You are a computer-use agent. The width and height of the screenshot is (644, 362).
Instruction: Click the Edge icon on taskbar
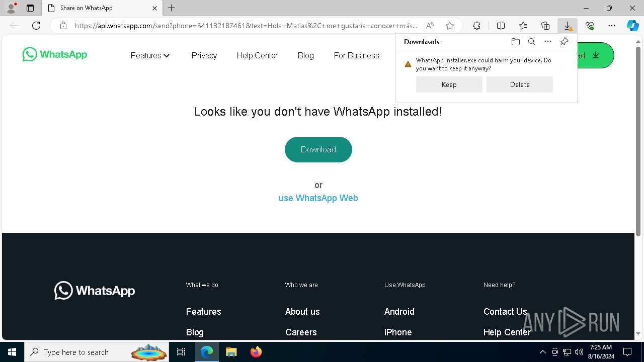pos(207,352)
